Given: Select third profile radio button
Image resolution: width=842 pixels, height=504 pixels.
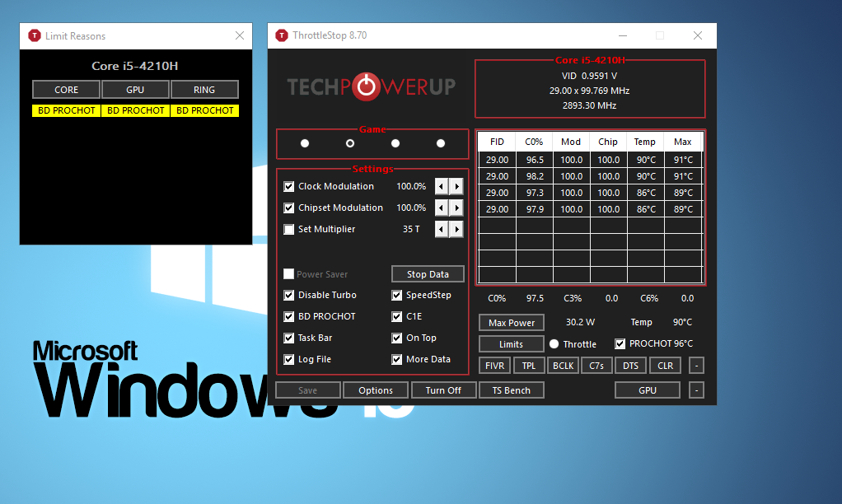Looking at the screenshot, I should [x=395, y=143].
